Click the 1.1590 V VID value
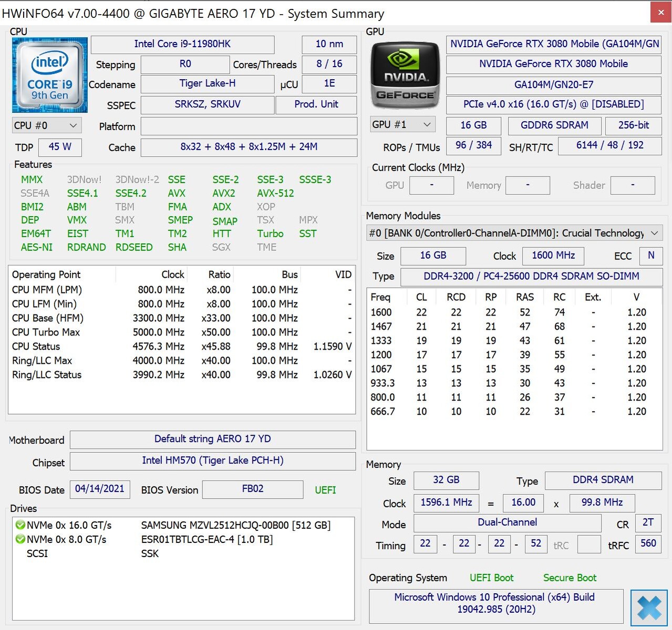This screenshot has width=672, height=630. coord(333,346)
